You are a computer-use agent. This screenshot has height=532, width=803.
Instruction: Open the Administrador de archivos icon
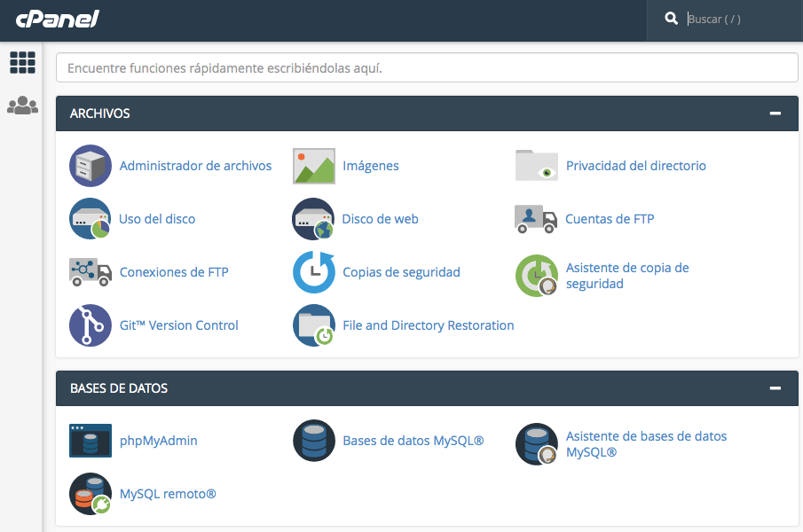click(90, 166)
